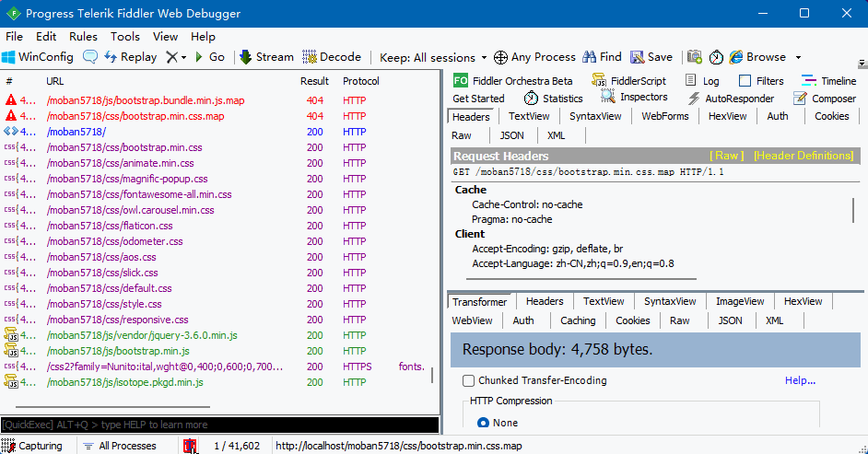Click the Remove sessions X icon
The image size is (868, 454).
pyautogui.click(x=172, y=57)
